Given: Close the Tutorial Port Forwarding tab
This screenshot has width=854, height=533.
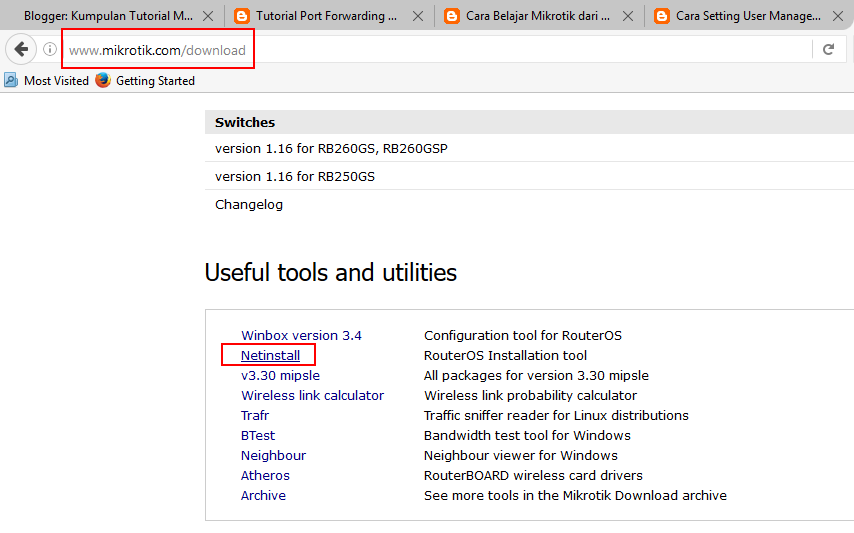Looking at the screenshot, I should pyautogui.click(x=418, y=16).
